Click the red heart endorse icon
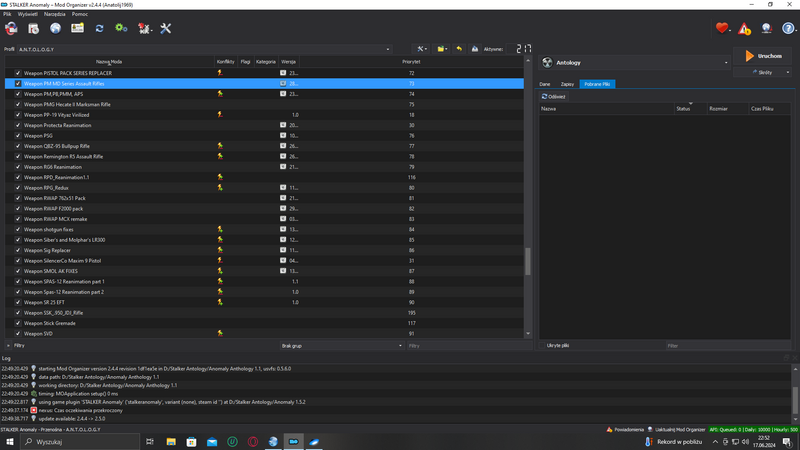Viewport: 800px width, 450px height. 722,28
